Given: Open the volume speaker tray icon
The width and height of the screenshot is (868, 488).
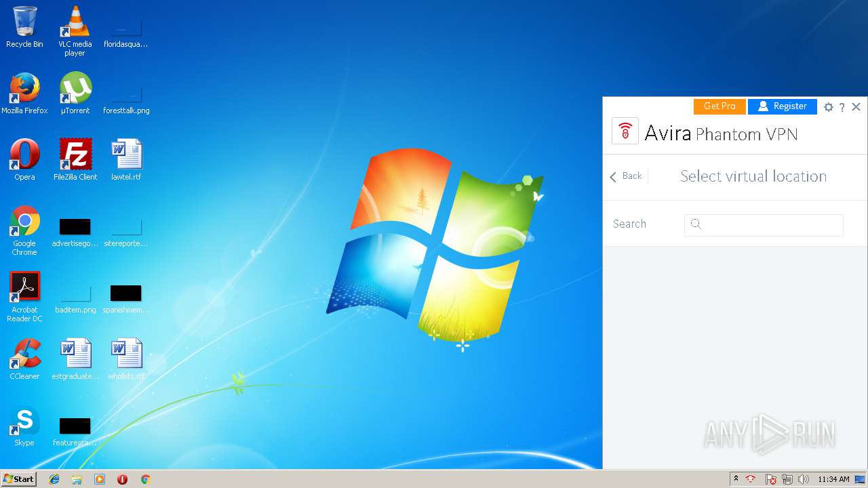Looking at the screenshot, I should 804,479.
